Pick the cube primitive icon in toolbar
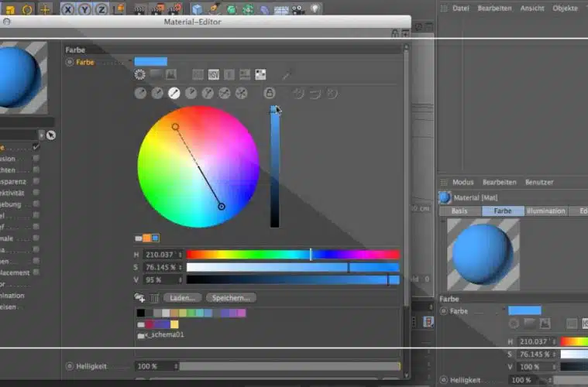 (197, 9)
